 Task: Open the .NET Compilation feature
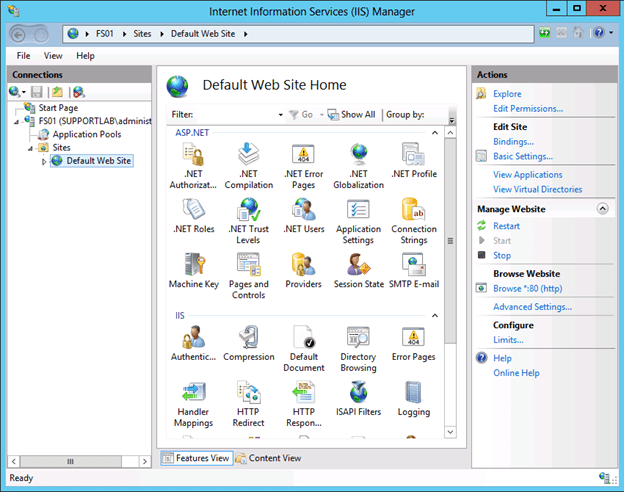(249, 166)
